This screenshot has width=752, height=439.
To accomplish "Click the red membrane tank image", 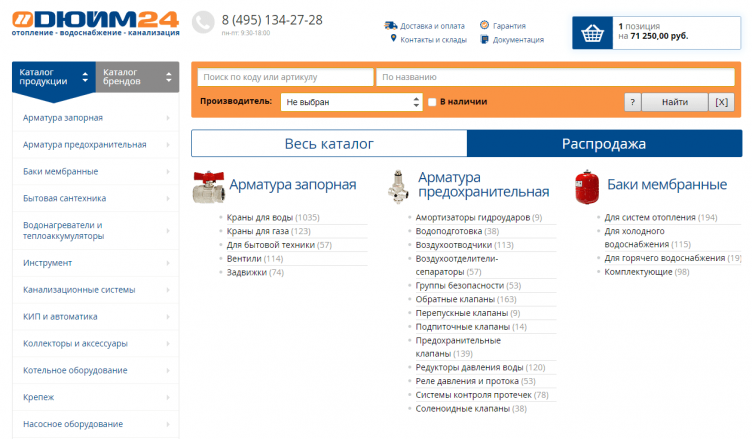I will [587, 187].
